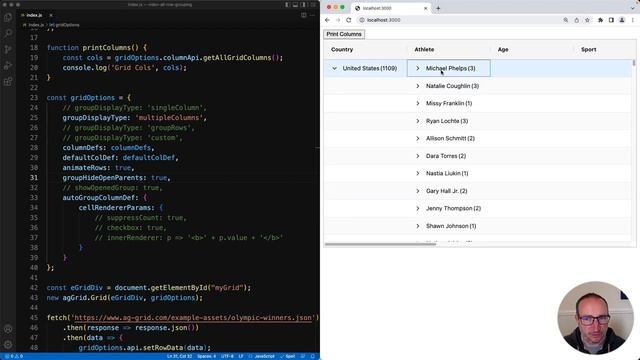
Task: Change indentation via Spaces: 4 status
Action: [207, 356]
